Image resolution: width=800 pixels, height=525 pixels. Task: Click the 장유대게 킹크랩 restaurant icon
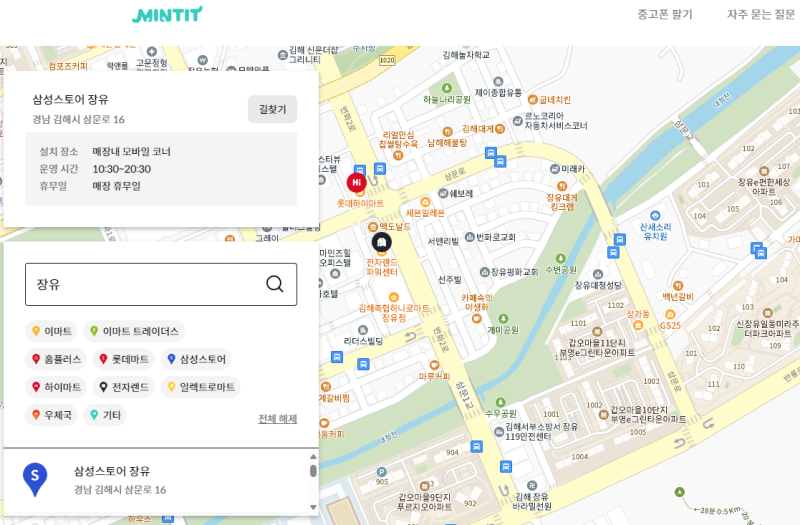(x=562, y=186)
